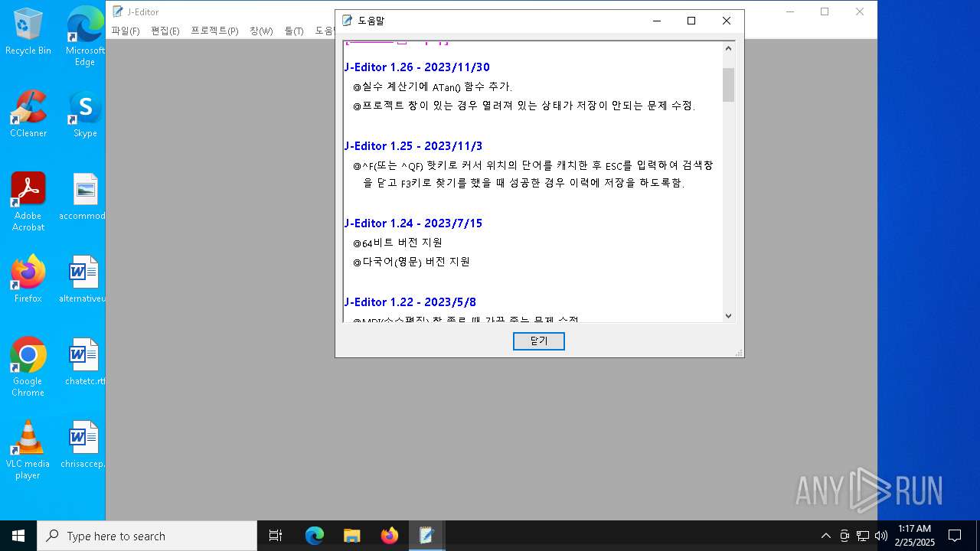Viewport: 980px width, 551px height.
Task: Click the volume tray icon
Action: pyautogui.click(x=881, y=536)
